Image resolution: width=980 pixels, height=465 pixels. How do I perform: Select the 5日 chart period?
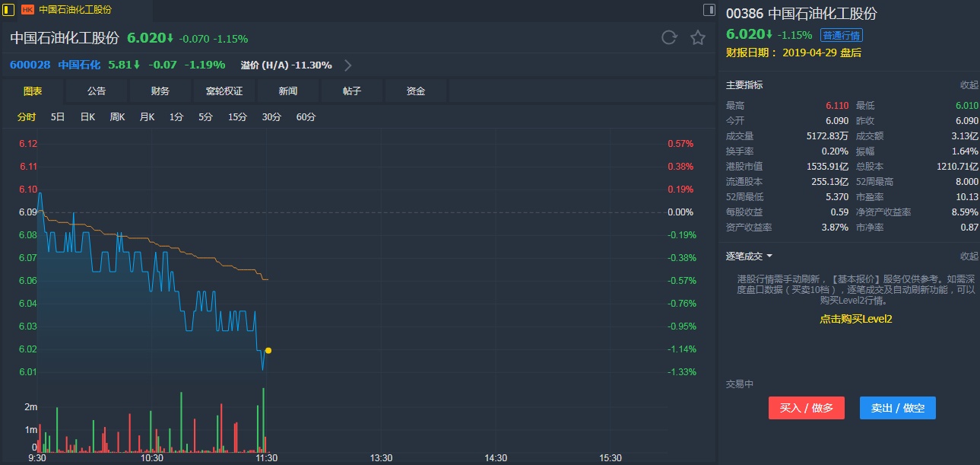click(58, 117)
